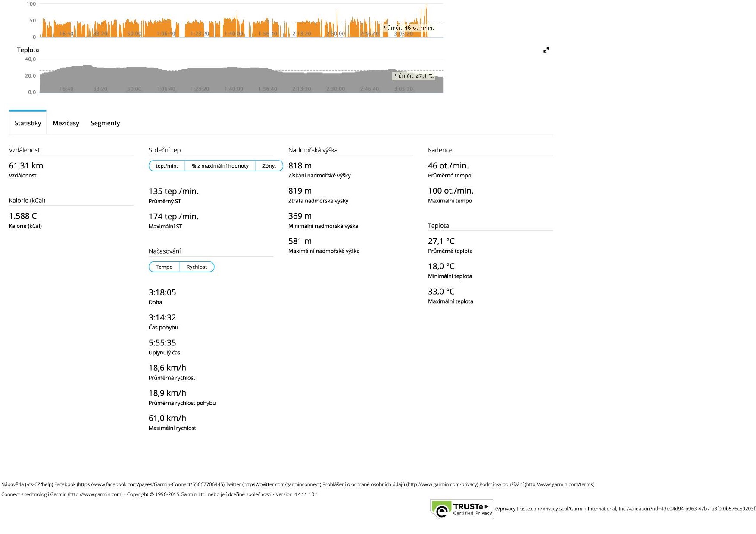Click the 1:40:00 mark on the temperature chart
Image resolution: width=756 pixels, height=534 pixels.
[x=234, y=89]
